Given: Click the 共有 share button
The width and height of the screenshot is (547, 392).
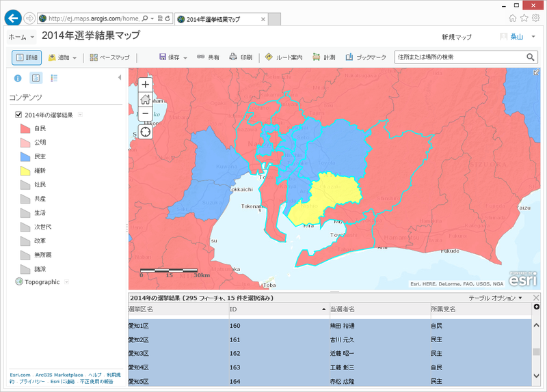Looking at the screenshot, I should 208,57.
